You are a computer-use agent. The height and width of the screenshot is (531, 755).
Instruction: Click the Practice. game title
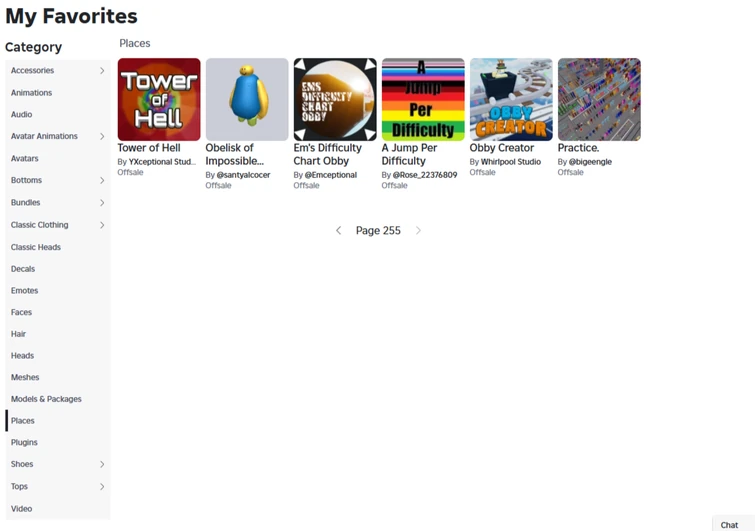coord(578,148)
